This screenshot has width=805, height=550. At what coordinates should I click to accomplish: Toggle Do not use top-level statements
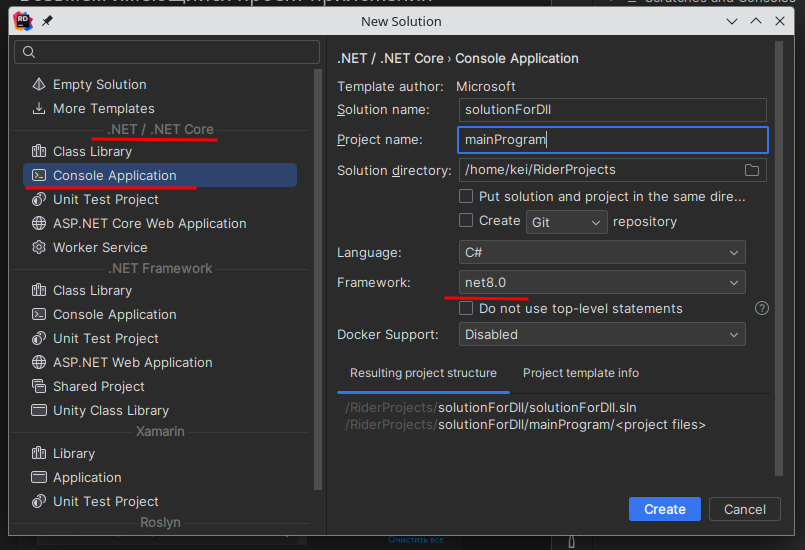tap(466, 309)
